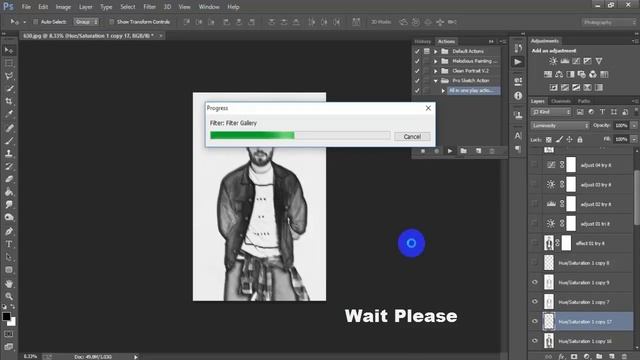Switch to the Channels tab
The height and width of the screenshot is (360, 640).
(561, 101)
